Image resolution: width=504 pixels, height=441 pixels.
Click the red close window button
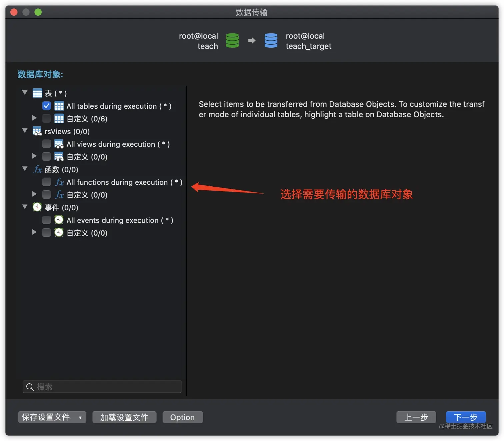[14, 12]
